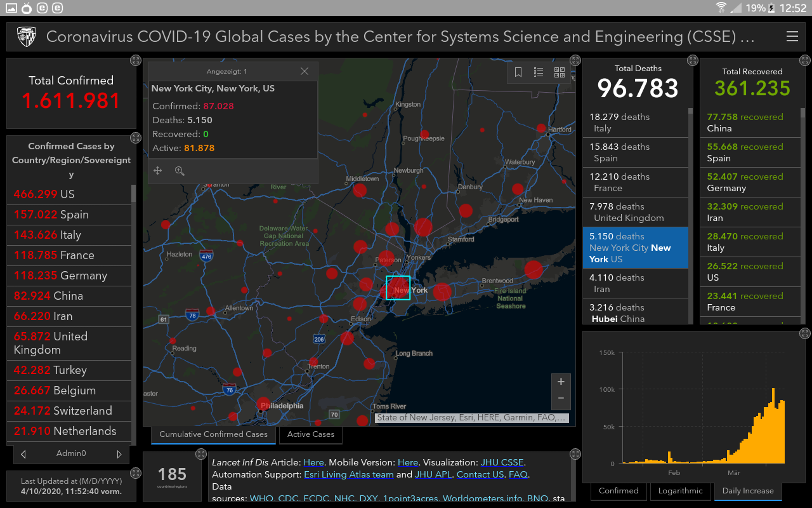The width and height of the screenshot is (812, 508).
Task: Click the pan icon in popup
Action: pos(158,171)
